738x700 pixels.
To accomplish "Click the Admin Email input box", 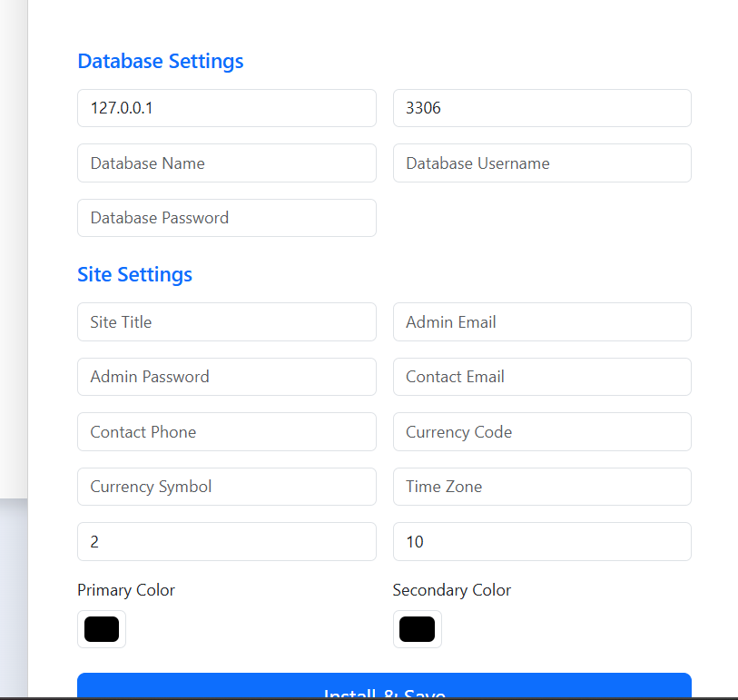I will (541, 321).
